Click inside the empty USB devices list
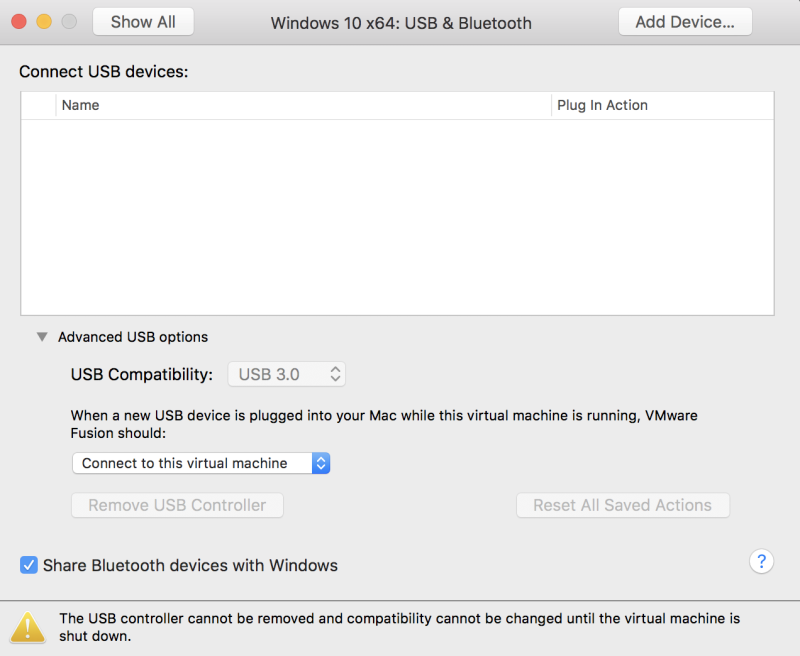800x656 pixels. [397, 217]
